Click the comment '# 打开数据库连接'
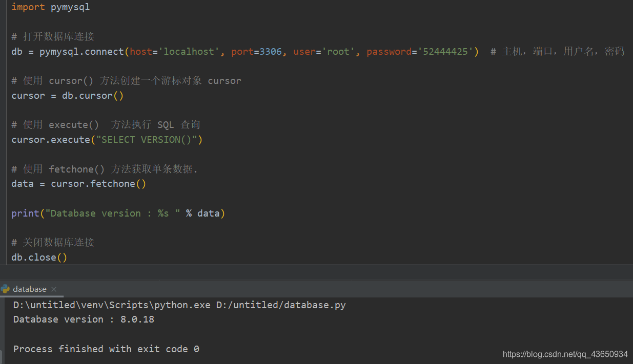Viewport: 633px width, 364px height. pos(53,37)
